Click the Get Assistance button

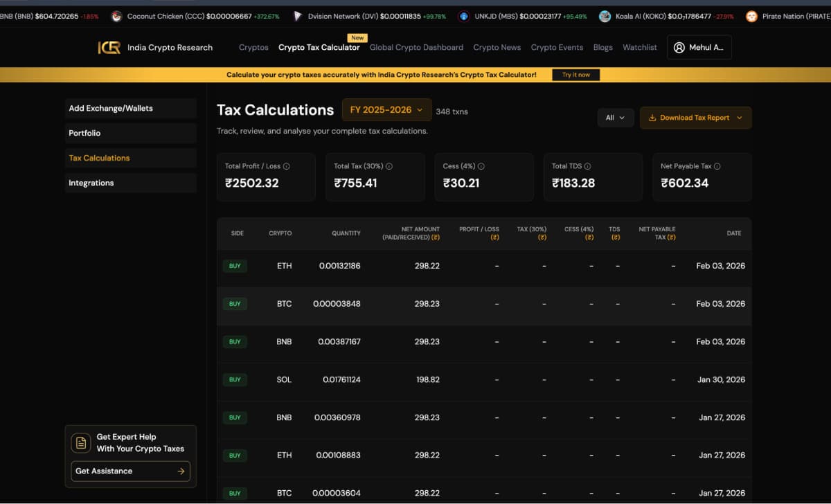coord(130,471)
